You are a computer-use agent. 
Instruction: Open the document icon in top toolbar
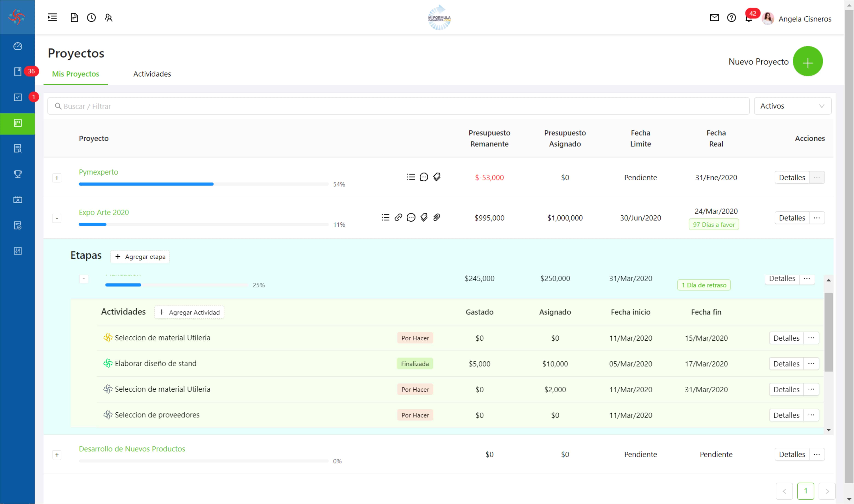point(74,18)
